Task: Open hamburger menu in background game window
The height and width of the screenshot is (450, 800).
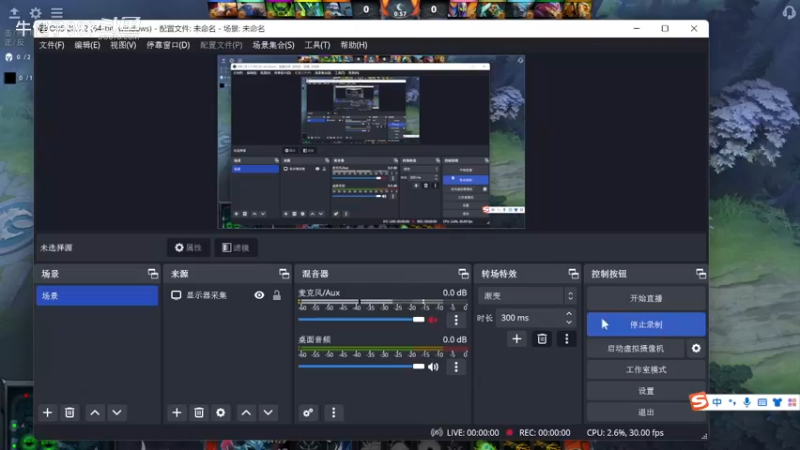Action: [57, 13]
